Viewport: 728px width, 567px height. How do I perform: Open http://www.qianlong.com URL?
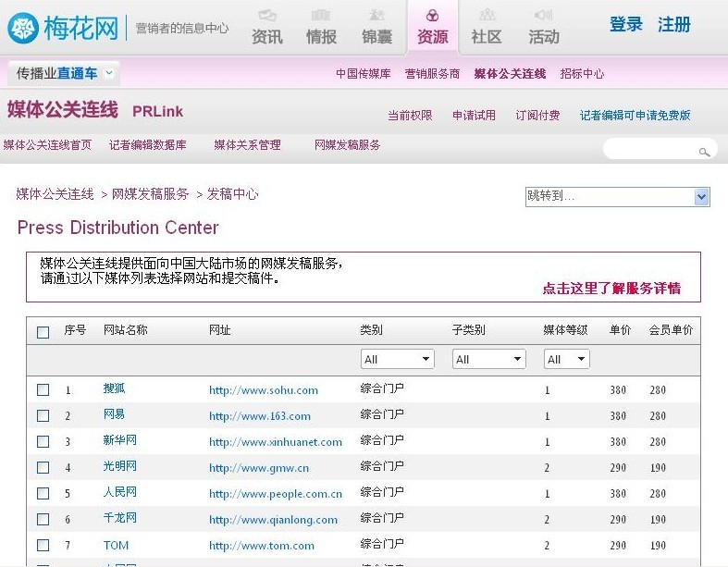click(274, 520)
